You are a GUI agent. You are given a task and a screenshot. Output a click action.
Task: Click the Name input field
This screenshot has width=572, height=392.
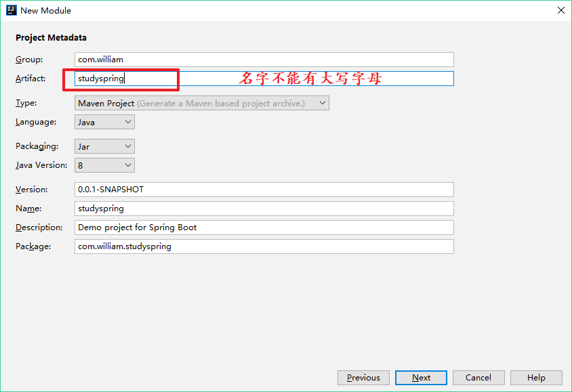(264, 209)
